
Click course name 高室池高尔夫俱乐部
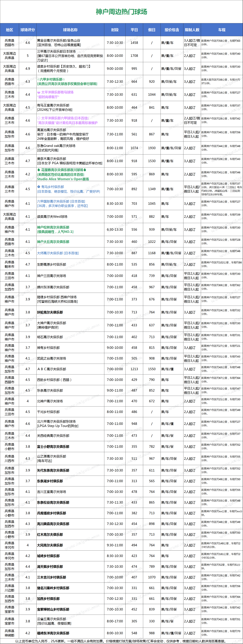click(52, 130)
